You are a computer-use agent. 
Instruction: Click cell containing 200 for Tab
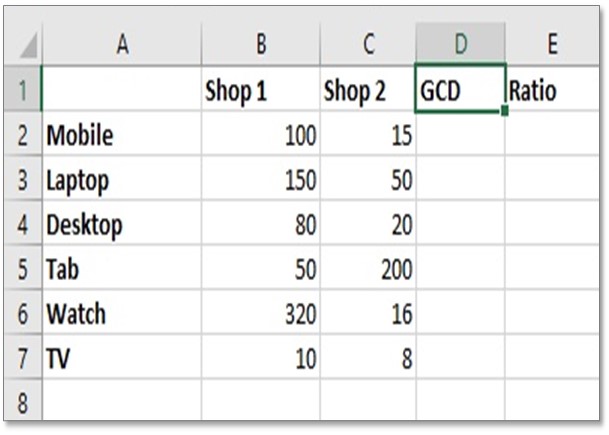pyautogui.click(x=368, y=268)
